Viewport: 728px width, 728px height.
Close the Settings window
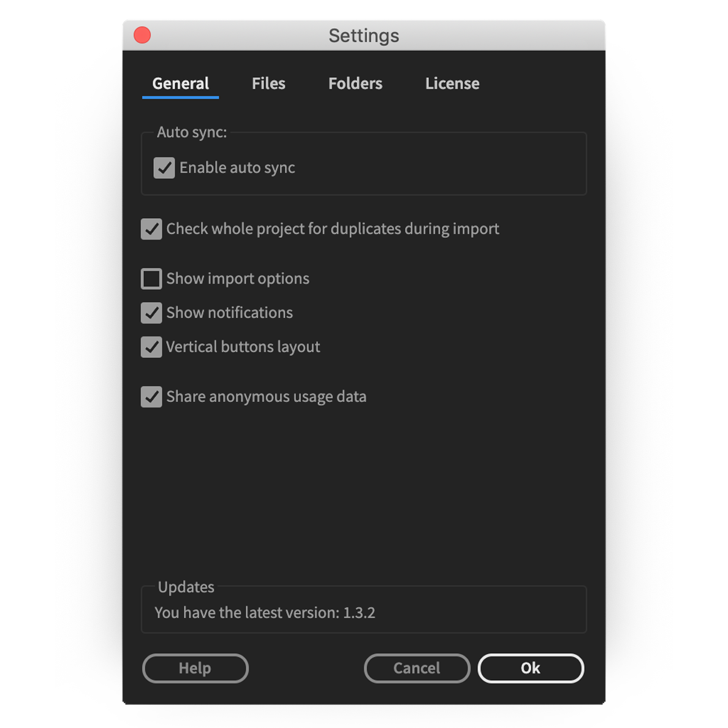coord(142,35)
